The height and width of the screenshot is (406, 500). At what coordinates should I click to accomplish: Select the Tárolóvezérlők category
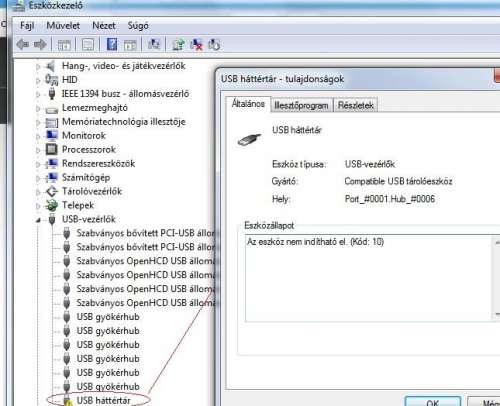point(92,191)
